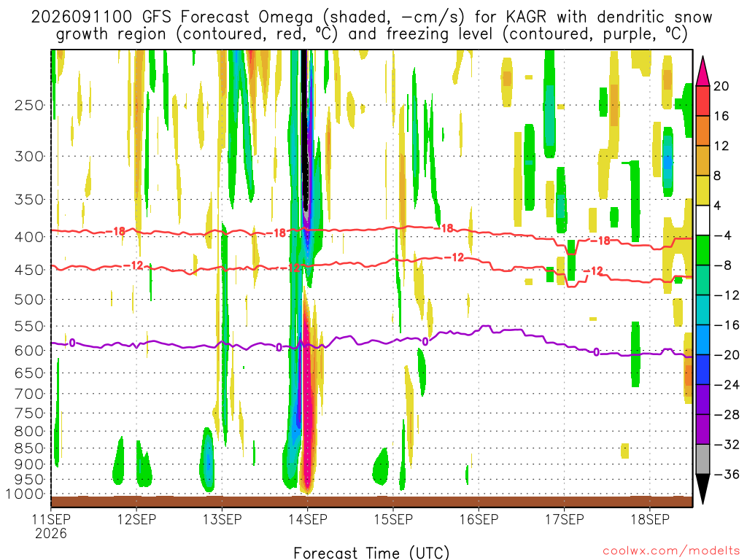Click the black downward arrow below colorbar
Image resolution: width=747 pixels, height=560 pixels.
click(703, 489)
